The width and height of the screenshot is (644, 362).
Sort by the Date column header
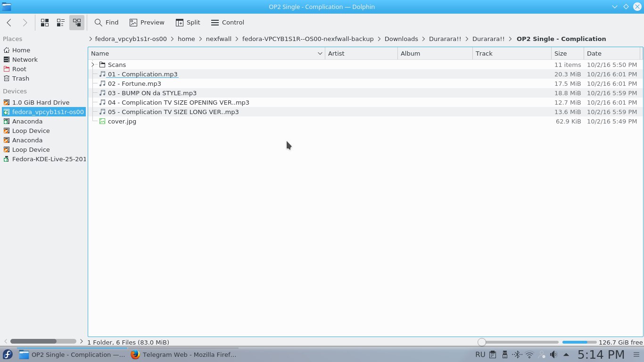click(x=612, y=53)
